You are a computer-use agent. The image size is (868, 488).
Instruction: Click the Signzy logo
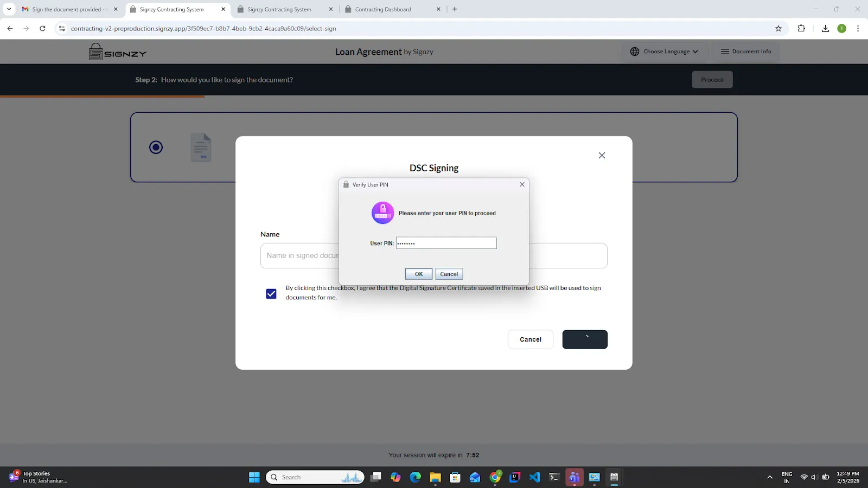pyautogui.click(x=118, y=52)
